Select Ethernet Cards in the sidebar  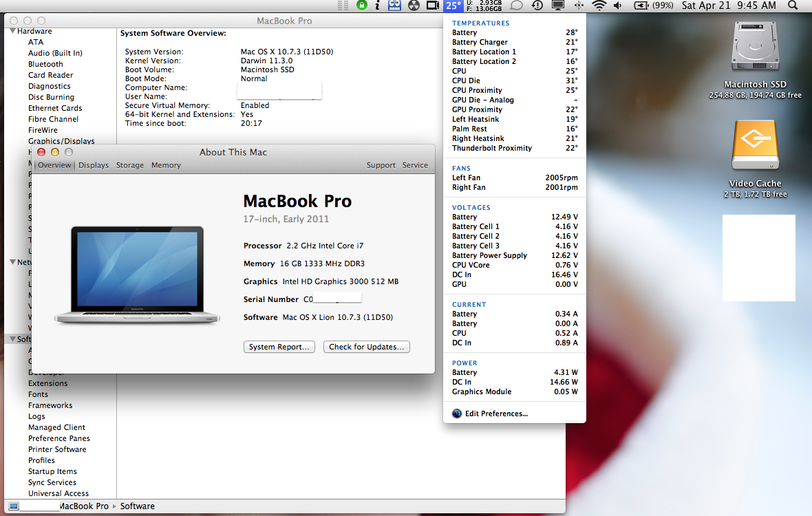pyautogui.click(x=55, y=108)
